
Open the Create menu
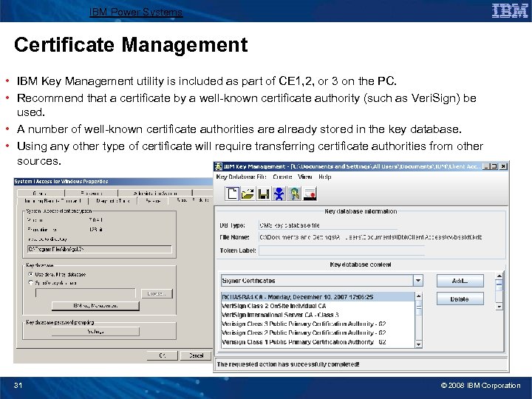(282, 177)
